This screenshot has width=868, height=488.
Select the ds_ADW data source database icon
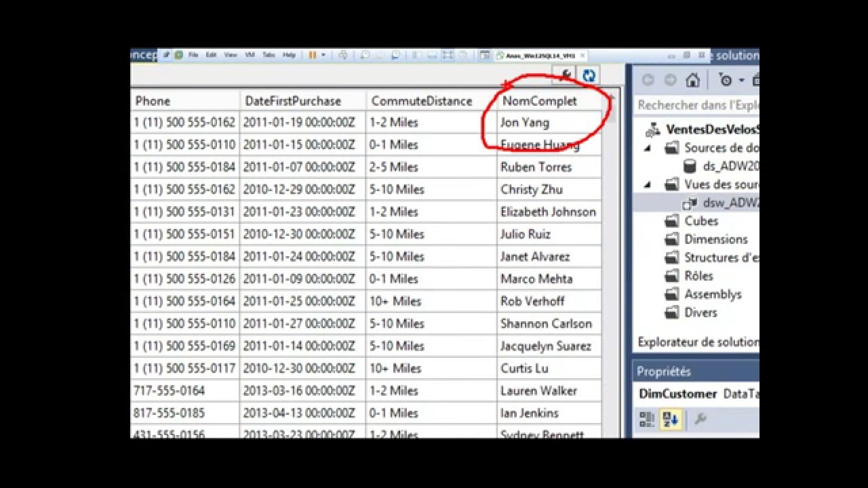(690, 166)
